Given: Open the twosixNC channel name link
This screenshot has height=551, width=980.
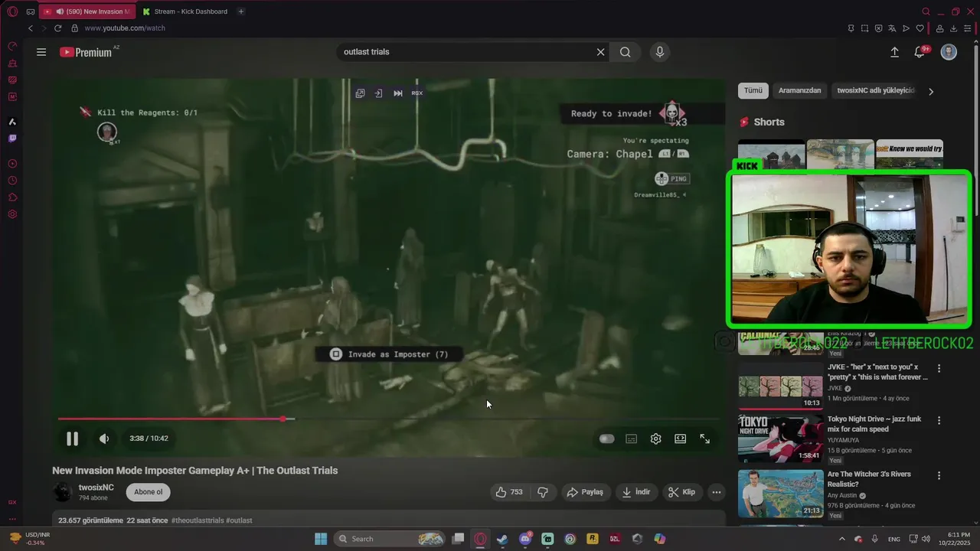Looking at the screenshot, I should 96,487.
